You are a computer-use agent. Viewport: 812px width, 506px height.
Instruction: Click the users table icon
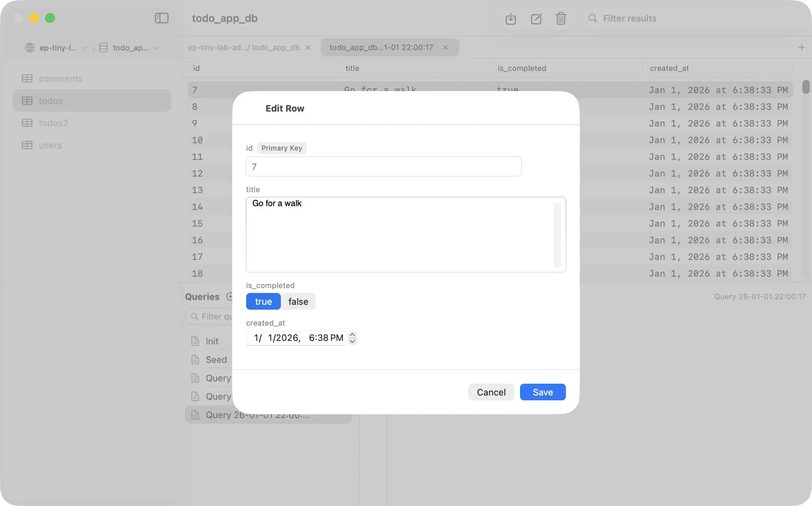coord(27,145)
